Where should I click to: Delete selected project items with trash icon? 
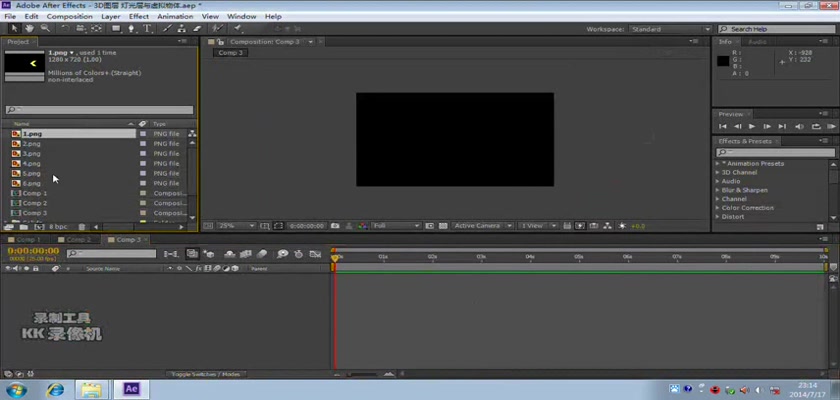[81, 227]
